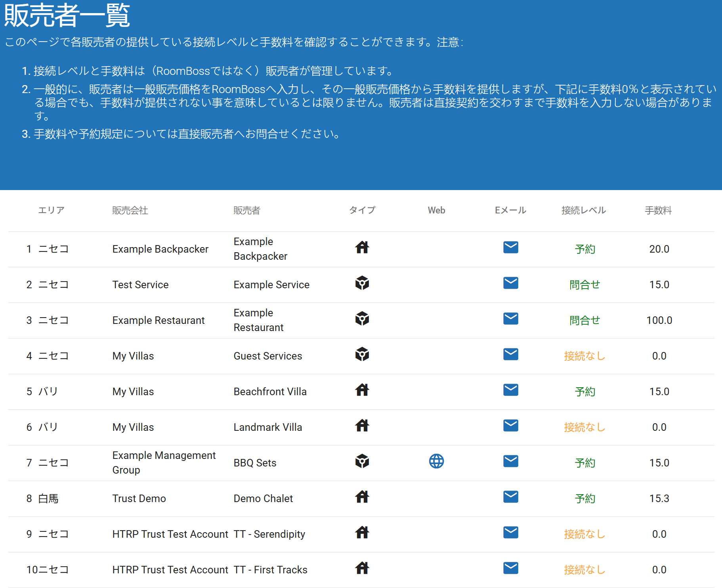Click the email icon for TT - First Tracks
This screenshot has height=588, width=722.
[510, 568]
